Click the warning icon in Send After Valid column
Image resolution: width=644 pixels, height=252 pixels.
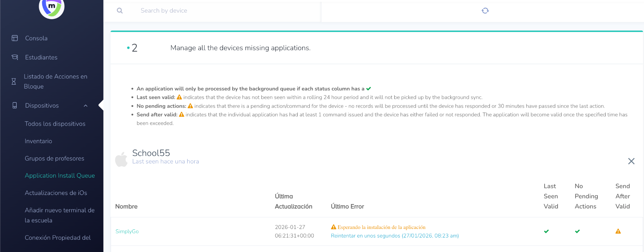(x=618, y=231)
